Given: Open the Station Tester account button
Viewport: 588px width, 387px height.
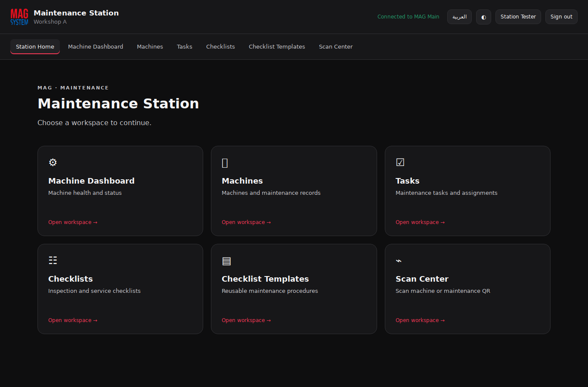Looking at the screenshot, I should [x=518, y=17].
